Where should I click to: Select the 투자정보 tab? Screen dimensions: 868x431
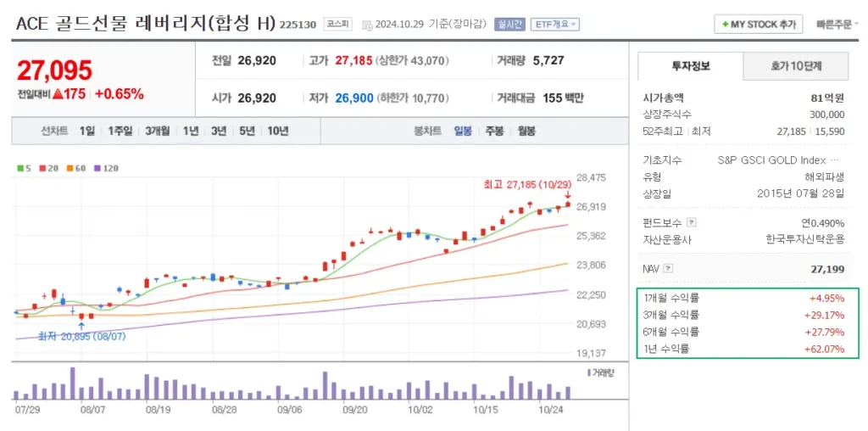point(690,66)
